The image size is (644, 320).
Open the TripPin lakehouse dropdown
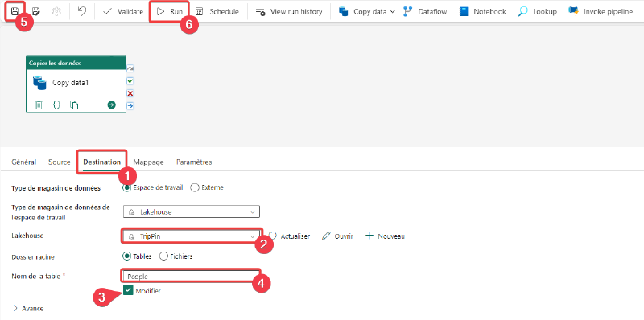click(192, 236)
